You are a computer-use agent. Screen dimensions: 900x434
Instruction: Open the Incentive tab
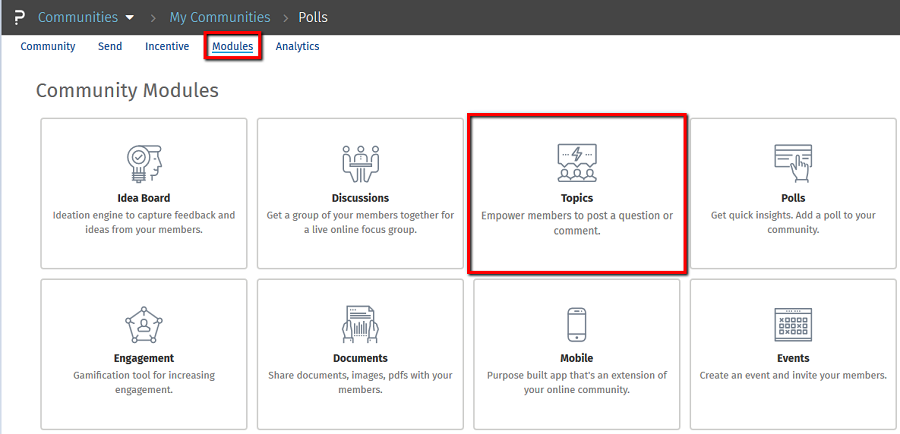167,46
